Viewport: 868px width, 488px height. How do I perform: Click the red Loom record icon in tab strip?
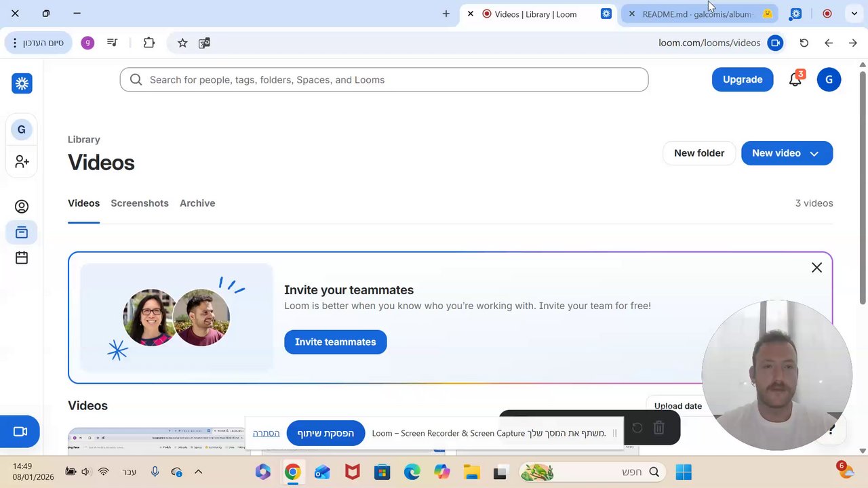[x=827, y=14]
